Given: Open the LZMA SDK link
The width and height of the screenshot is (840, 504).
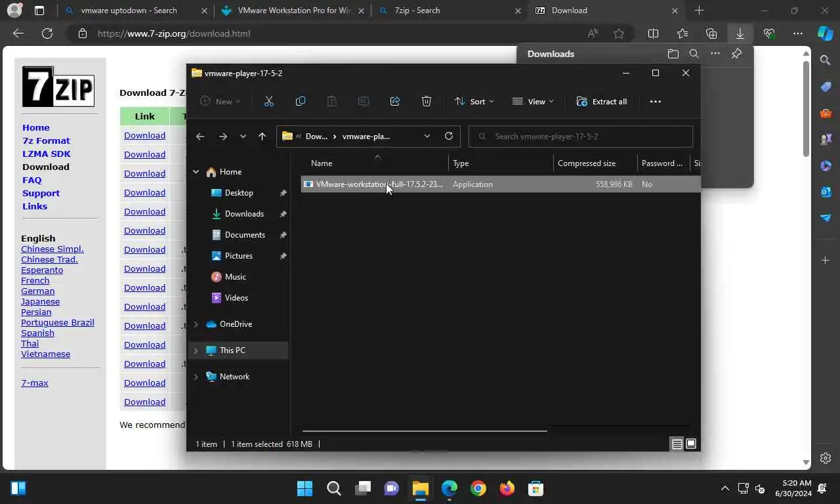Looking at the screenshot, I should click(x=47, y=154).
